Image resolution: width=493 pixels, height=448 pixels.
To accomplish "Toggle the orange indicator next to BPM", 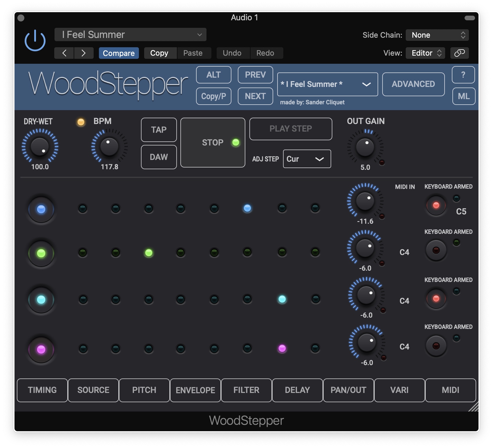I will (81, 122).
